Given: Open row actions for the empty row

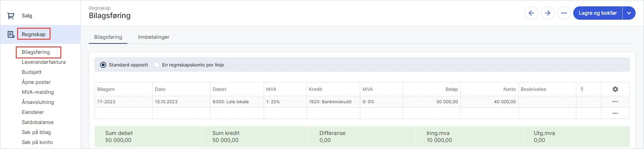Looking at the screenshot, I should pyautogui.click(x=615, y=113).
